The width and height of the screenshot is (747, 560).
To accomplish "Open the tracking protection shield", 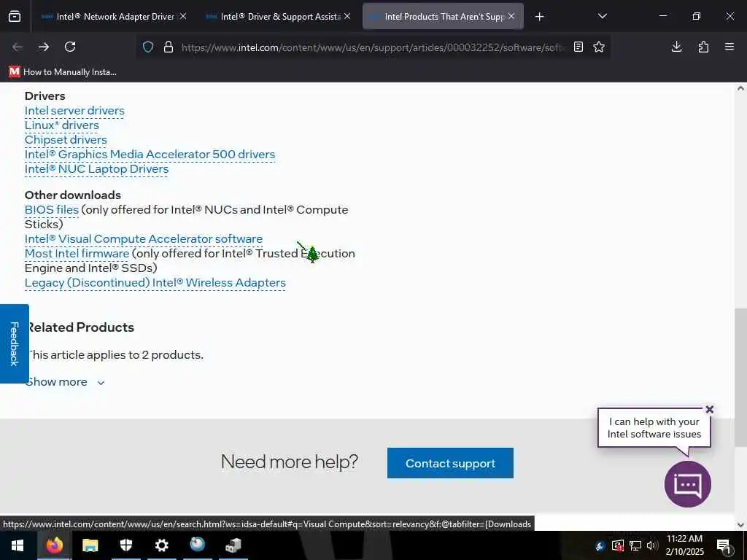I will click(x=148, y=47).
